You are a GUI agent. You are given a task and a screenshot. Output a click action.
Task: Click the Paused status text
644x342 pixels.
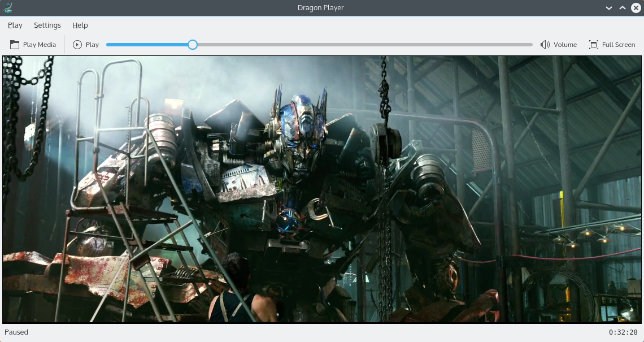point(16,332)
